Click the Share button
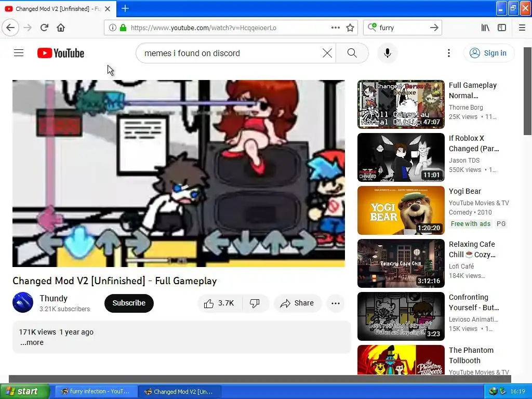This screenshot has height=399, width=532. 297,303
